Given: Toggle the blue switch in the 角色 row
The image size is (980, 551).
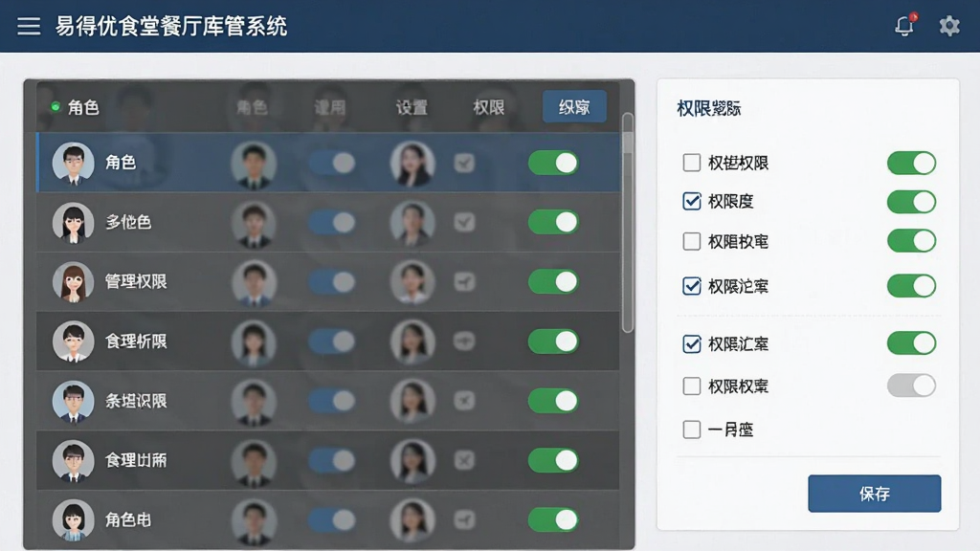Looking at the screenshot, I should (332, 163).
